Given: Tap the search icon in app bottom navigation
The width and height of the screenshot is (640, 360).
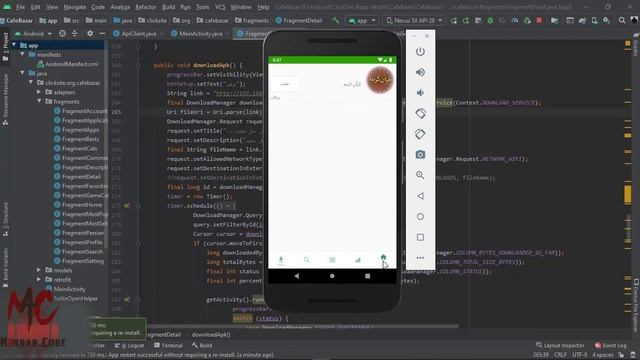Looking at the screenshot, I should [x=307, y=260].
